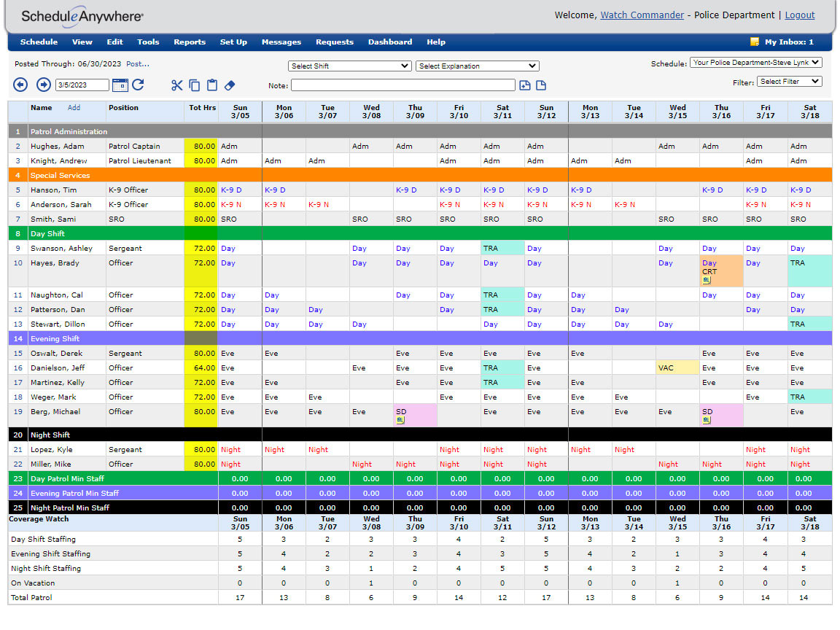This screenshot has width=840, height=630.
Task: Click the Add link next to Name
Action: click(74, 108)
